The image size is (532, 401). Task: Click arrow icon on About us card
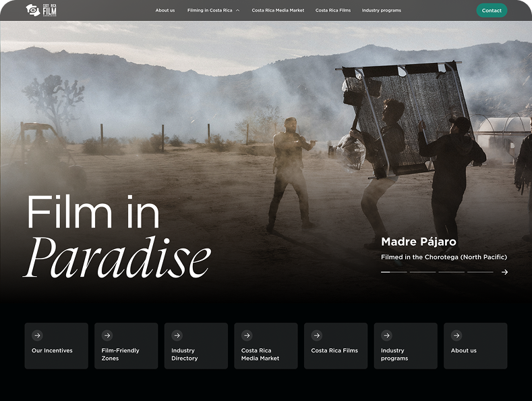[x=456, y=336]
